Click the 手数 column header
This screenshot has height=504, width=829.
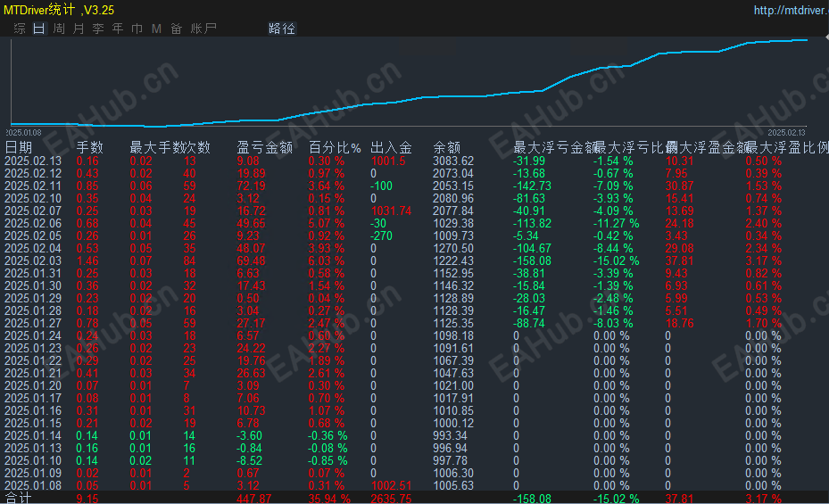coord(90,147)
